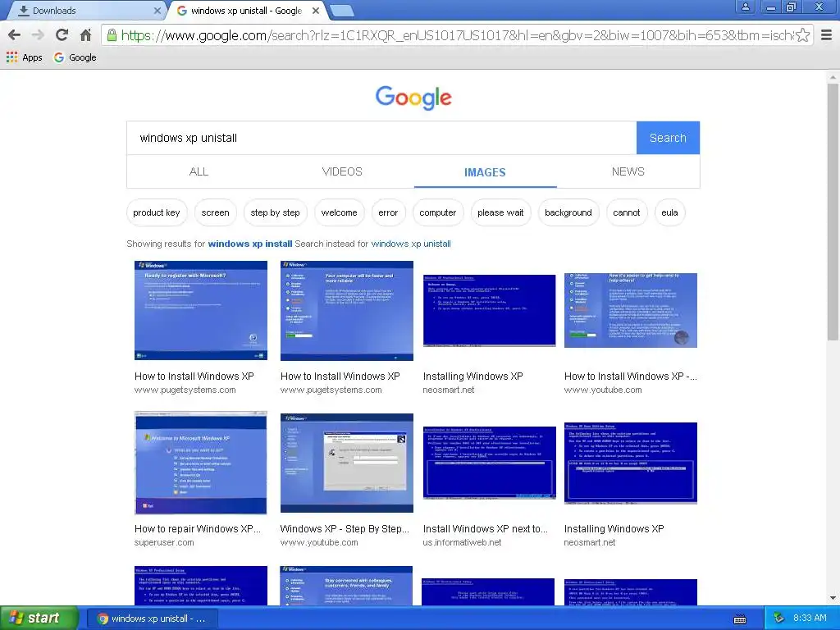Open a new tab
The height and width of the screenshot is (630, 840).
pyautogui.click(x=340, y=11)
